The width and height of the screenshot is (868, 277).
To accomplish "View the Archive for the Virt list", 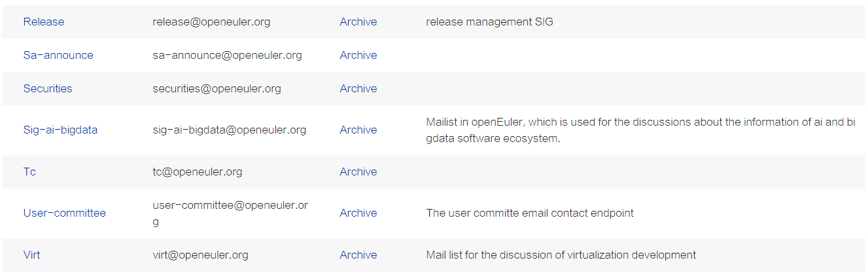I will [x=358, y=255].
